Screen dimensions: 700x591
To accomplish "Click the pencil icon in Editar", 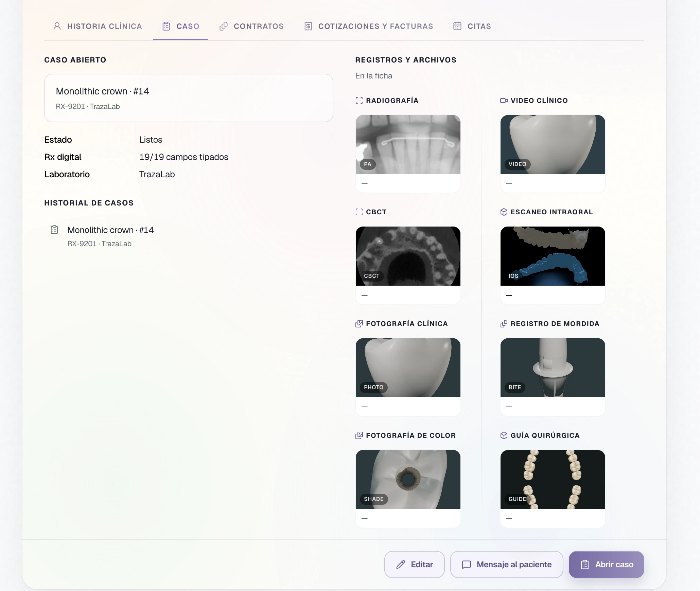I will 401,565.
